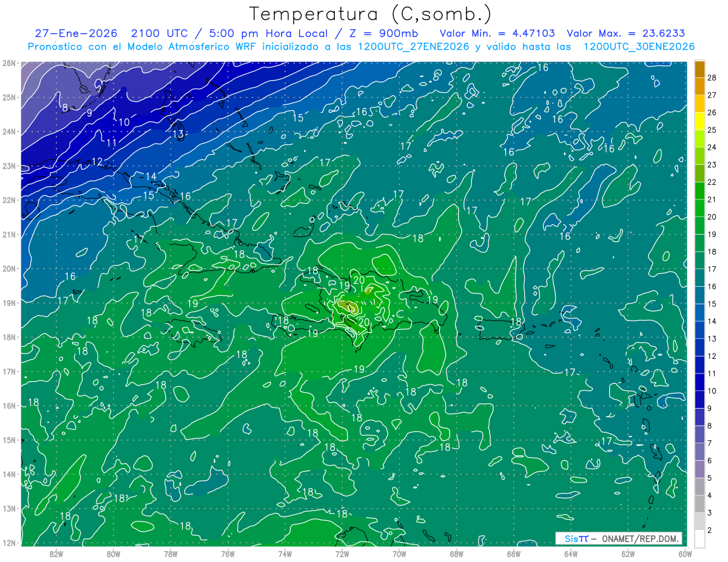Pick the gray legend swatch between 3 and 4
Image resolution: width=728 pixels, height=562 pixels.
pos(699,504)
